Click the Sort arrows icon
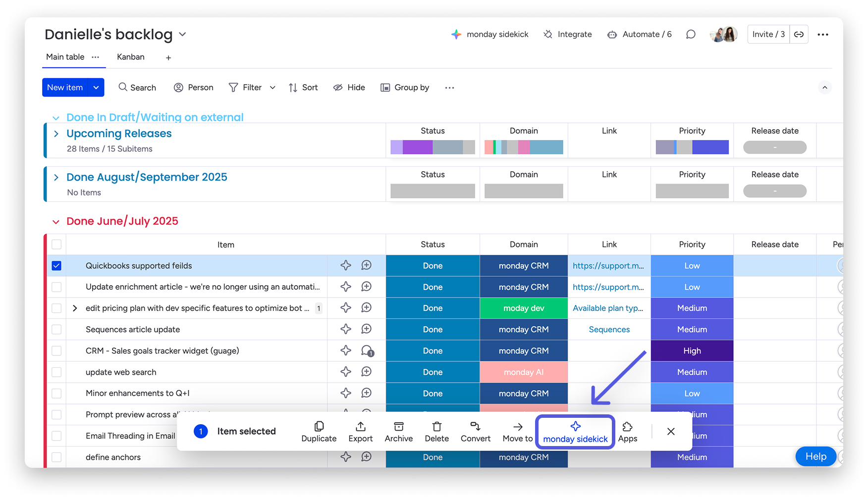This screenshot has height=500, width=868. click(x=293, y=88)
